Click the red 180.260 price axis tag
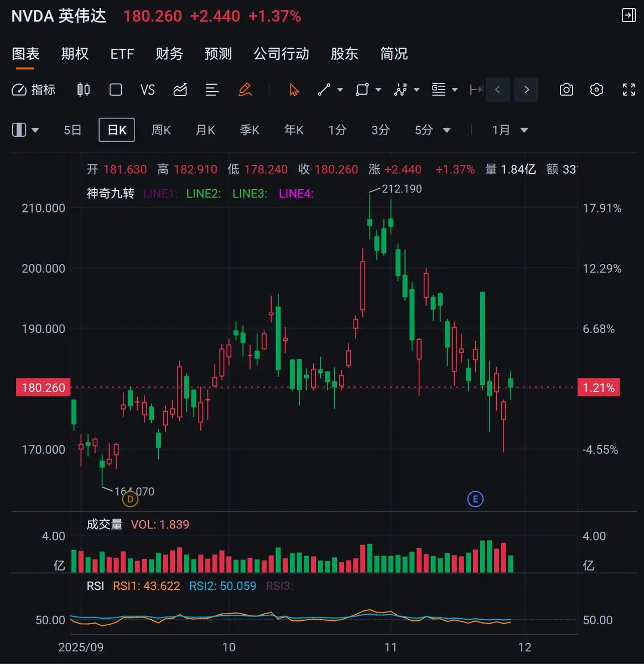Screen dimensions: 644x664 44,387
